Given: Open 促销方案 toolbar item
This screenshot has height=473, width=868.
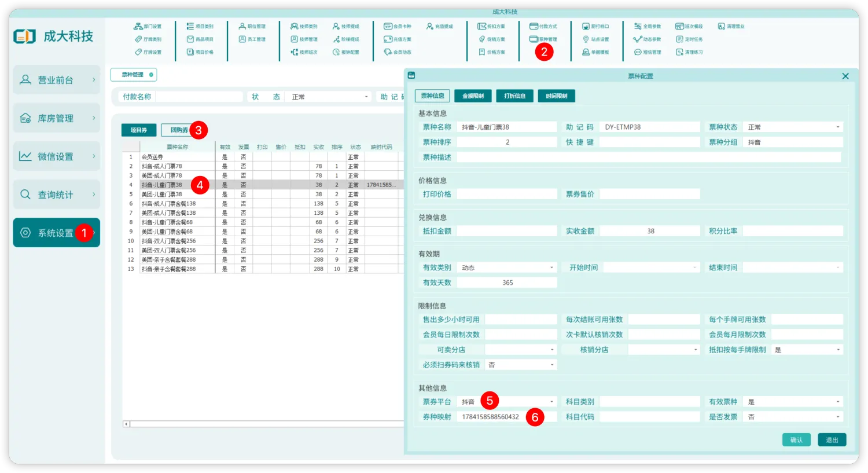Looking at the screenshot, I should 491,39.
